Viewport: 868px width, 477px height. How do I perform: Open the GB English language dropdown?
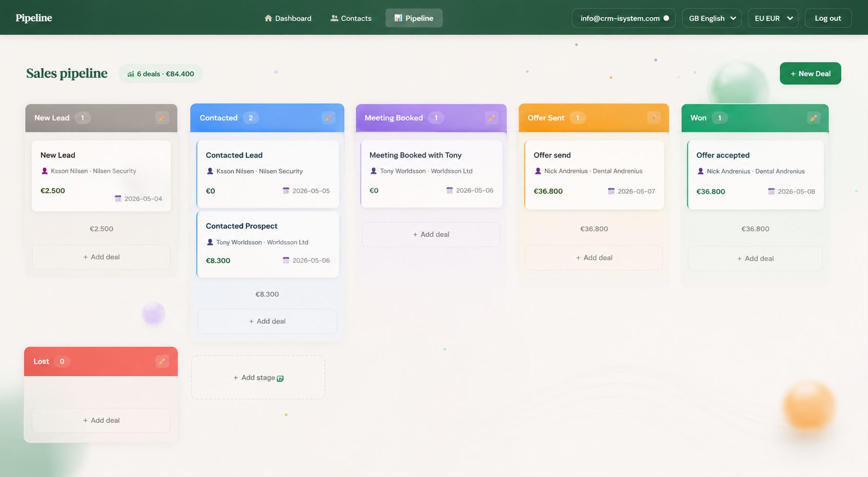click(712, 18)
